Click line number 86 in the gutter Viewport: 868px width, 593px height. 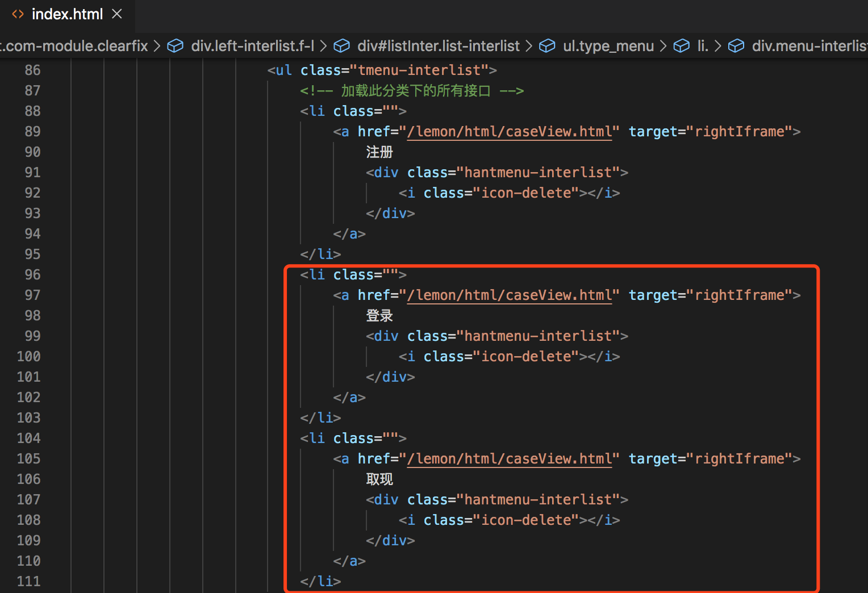point(32,70)
